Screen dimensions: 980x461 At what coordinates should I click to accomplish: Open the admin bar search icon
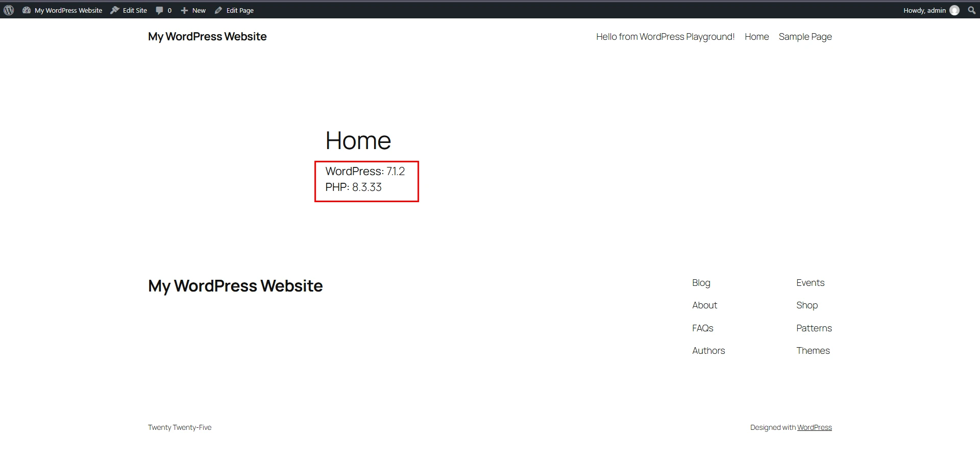971,10
